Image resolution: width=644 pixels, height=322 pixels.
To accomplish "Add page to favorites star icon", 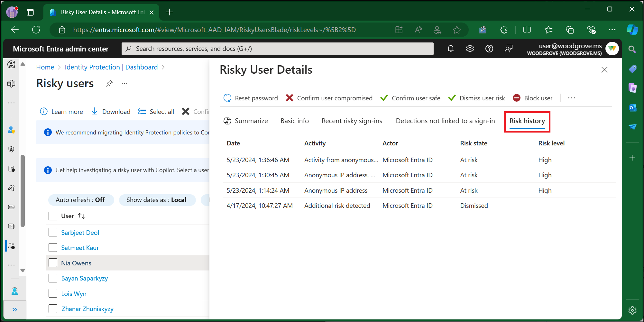I will pyautogui.click(x=457, y=30).
